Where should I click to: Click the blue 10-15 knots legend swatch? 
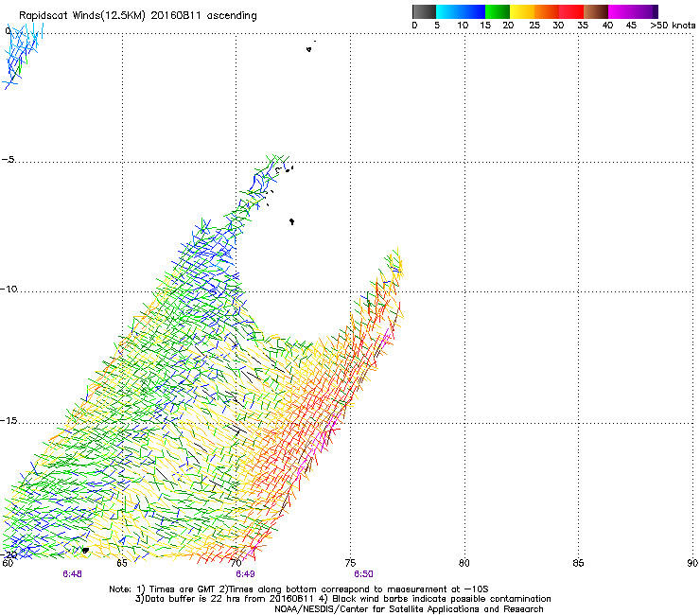point(473,11)
